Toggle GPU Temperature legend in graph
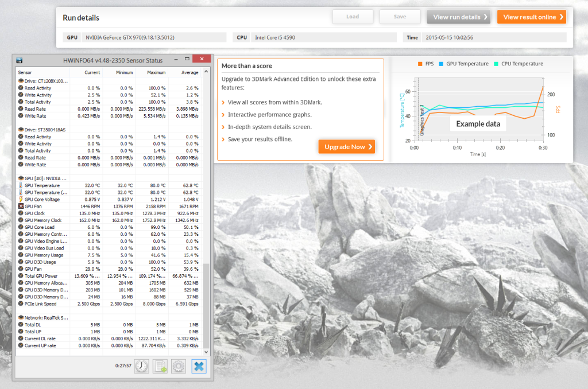The height and width of the screenshot is (389, 588). tap(464, 64)
